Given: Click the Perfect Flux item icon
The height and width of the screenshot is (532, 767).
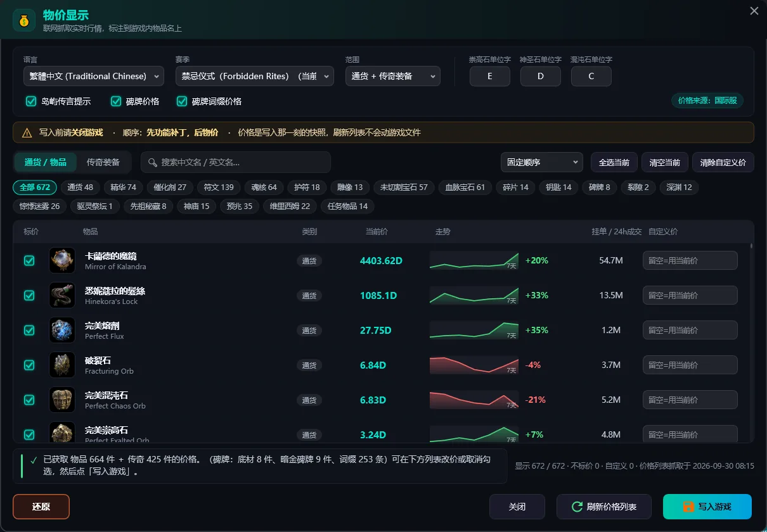Looking at the screenshot, I should (x=62, y=330).
